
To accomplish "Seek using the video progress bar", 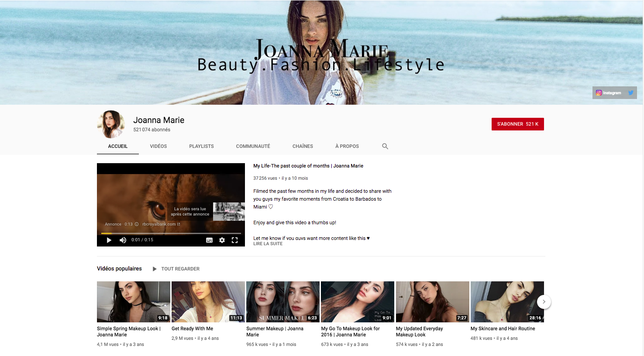I will click(170, 233).
